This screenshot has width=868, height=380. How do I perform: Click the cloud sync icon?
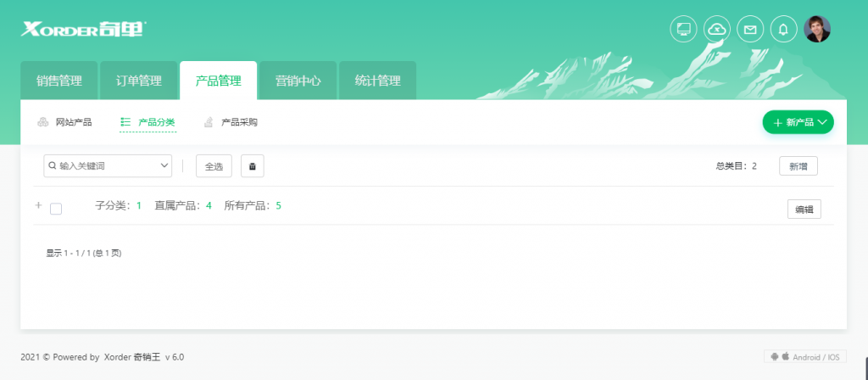coord(717,29)
